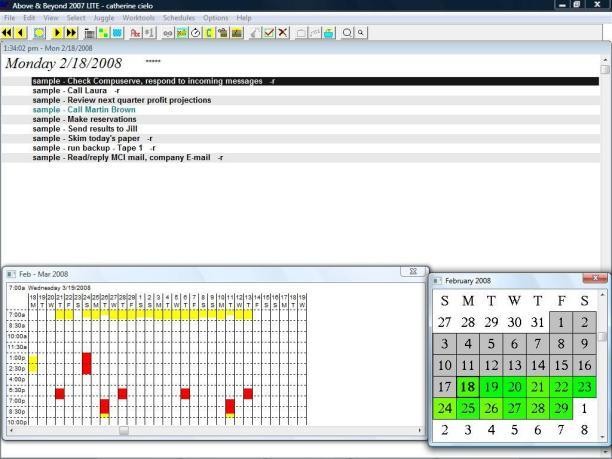Click the horizontal scrollbar thumb in schedule window

point(124,431)
